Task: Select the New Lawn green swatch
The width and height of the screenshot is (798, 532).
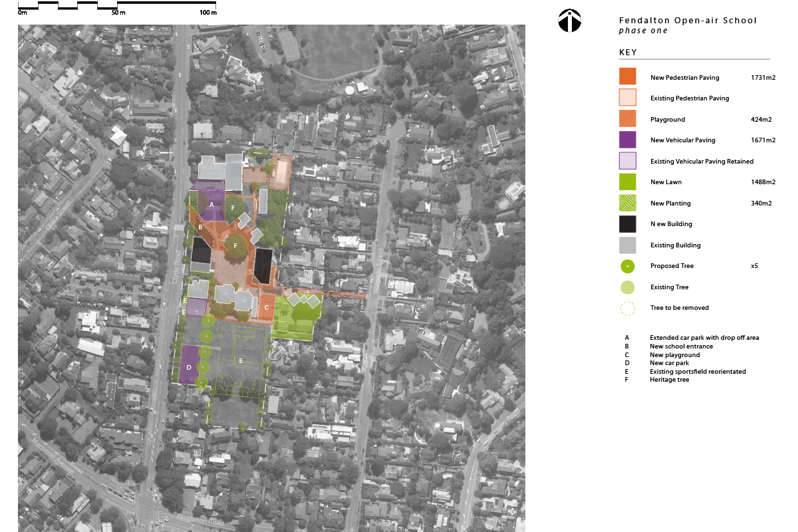Action: (627, 182)
